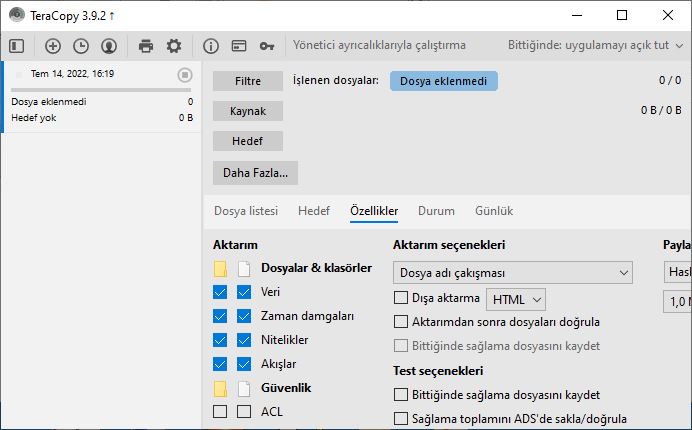Click the 0 B / 0 B size counter
Screen dimensions: 692x430
coord(661,110)
